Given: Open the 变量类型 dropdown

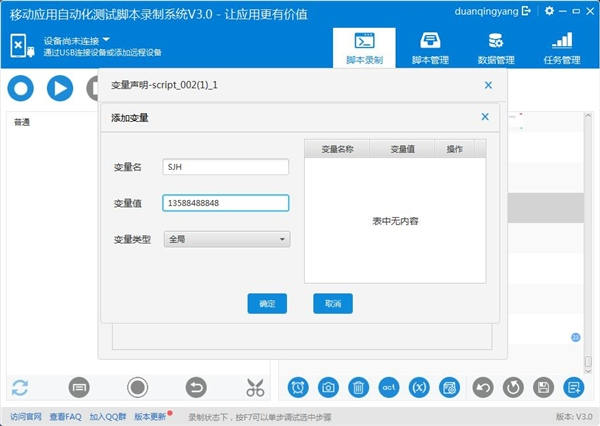Looking at the screenshot, I should [x=227, y=239].
